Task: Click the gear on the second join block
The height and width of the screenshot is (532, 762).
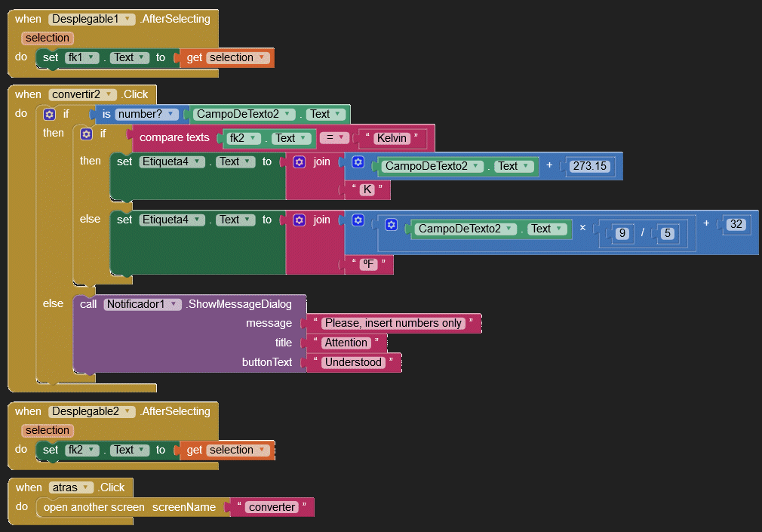Action: pos(299,220)
